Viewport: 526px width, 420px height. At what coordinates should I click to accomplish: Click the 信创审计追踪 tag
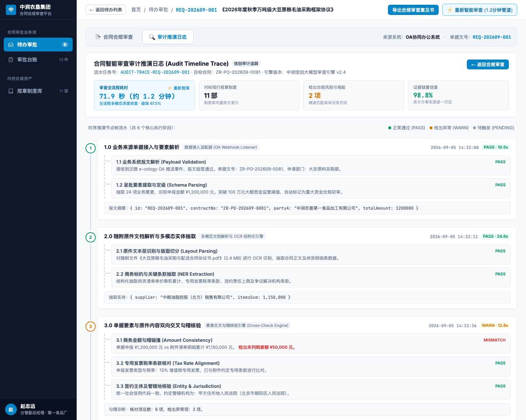pos(246,64)
